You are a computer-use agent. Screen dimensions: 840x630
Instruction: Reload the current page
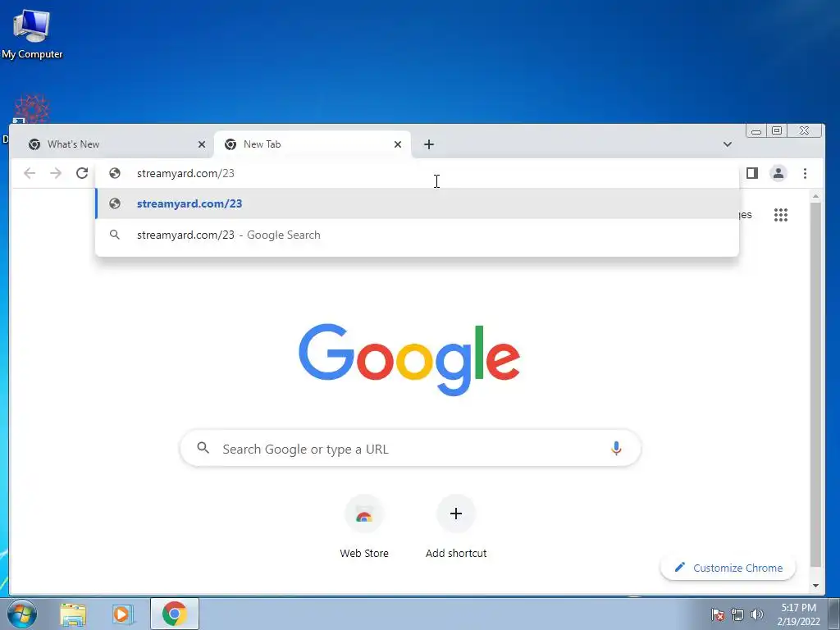pos(82,173)
